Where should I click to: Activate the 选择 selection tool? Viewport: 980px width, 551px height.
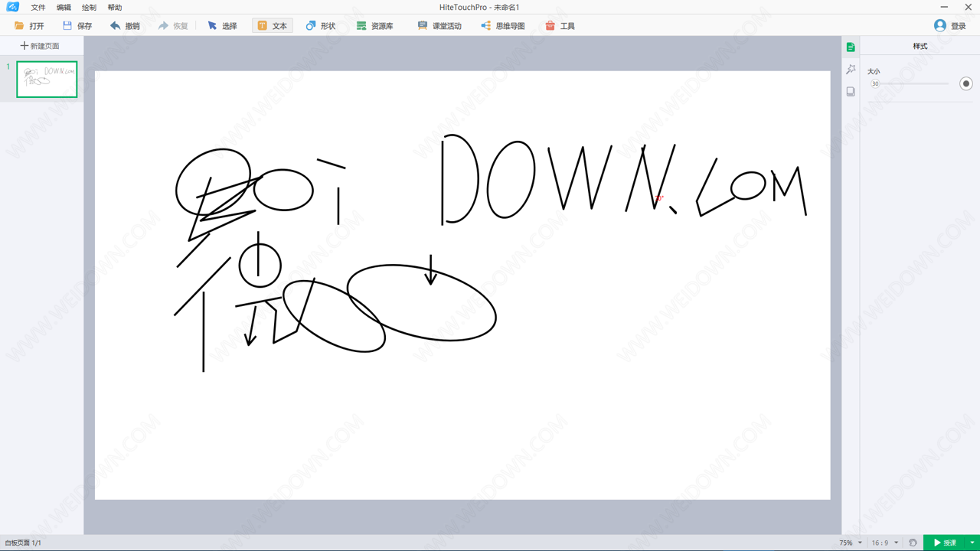pos(222,26)
